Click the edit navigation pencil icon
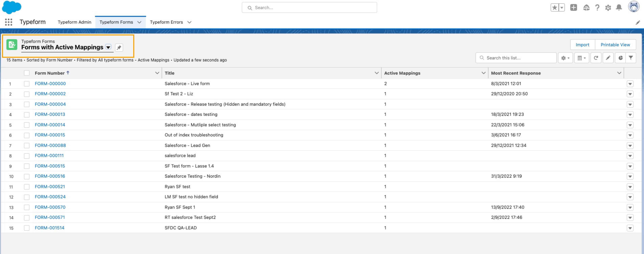Screen dimensions: 644x254 (x=638, y=23)
